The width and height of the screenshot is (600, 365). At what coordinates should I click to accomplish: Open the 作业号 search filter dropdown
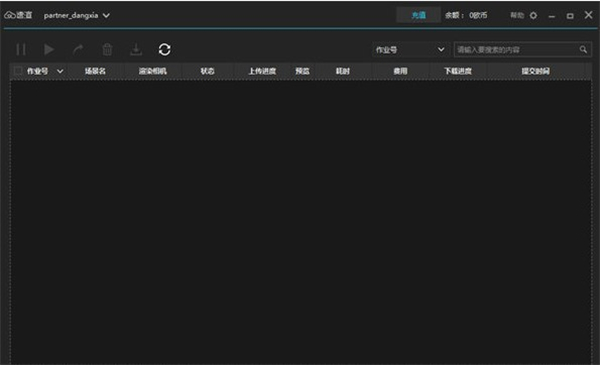pos(410,50)
